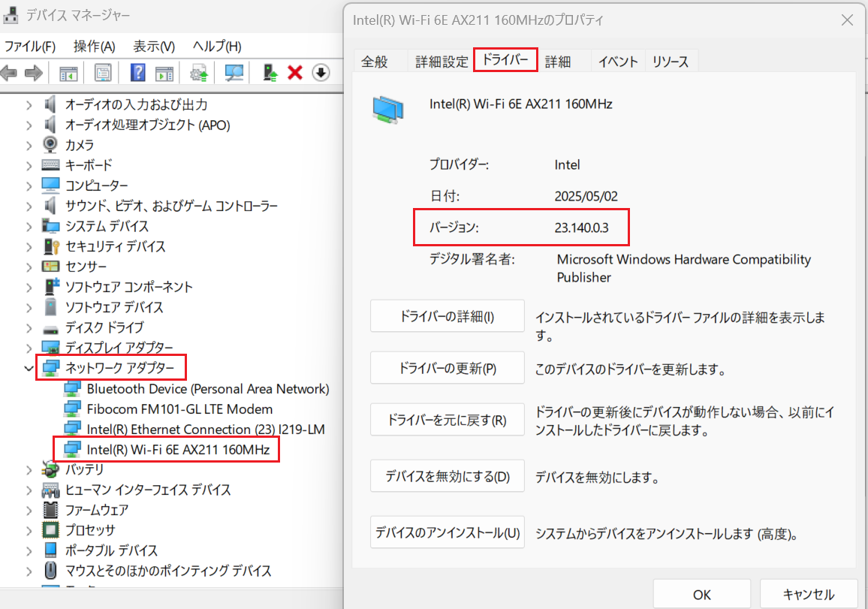Select the ディスプレイ アダプター category
The image size is (868, 609).
(x=119, y=347)
